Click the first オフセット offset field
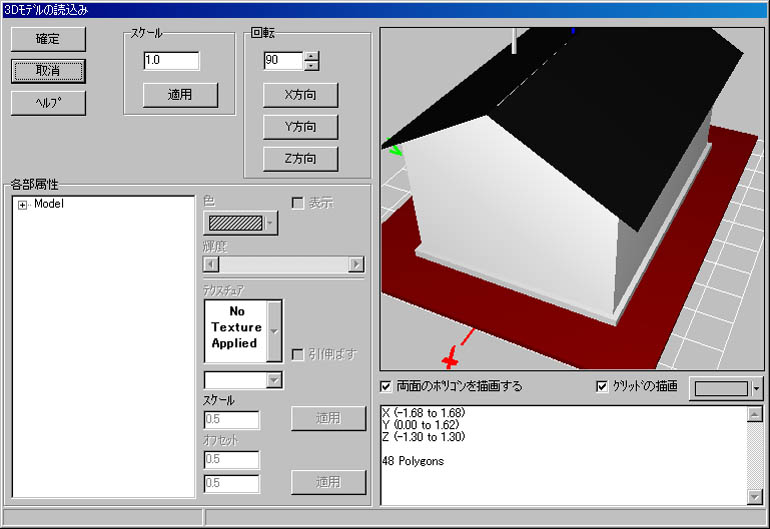The width and height of the screenshot is (770, 529). [x=231, y=459]
